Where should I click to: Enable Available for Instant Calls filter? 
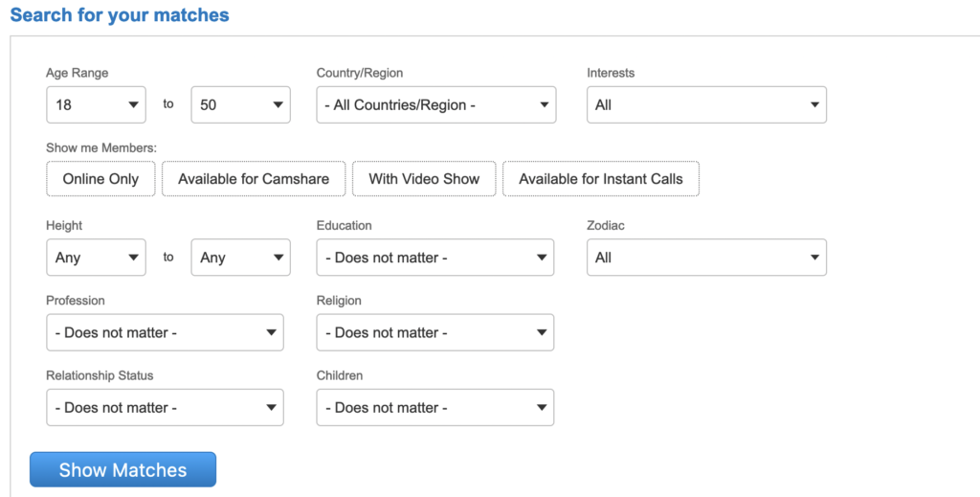600,179
